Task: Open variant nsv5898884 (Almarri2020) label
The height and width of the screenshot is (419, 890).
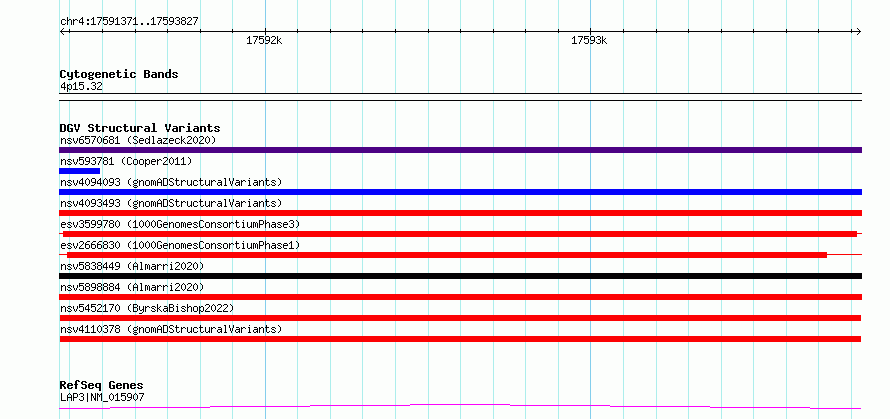Action: tap(132, 287)
